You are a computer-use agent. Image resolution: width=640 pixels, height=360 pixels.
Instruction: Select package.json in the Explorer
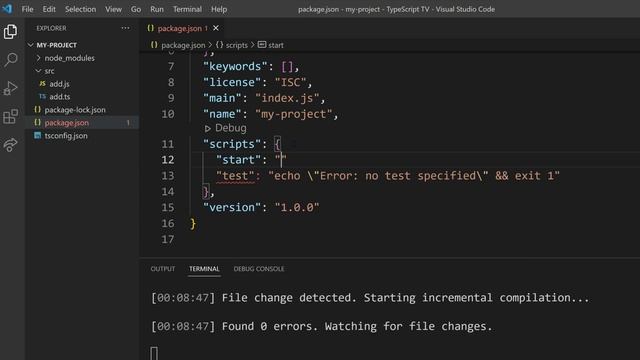[67, 122]
